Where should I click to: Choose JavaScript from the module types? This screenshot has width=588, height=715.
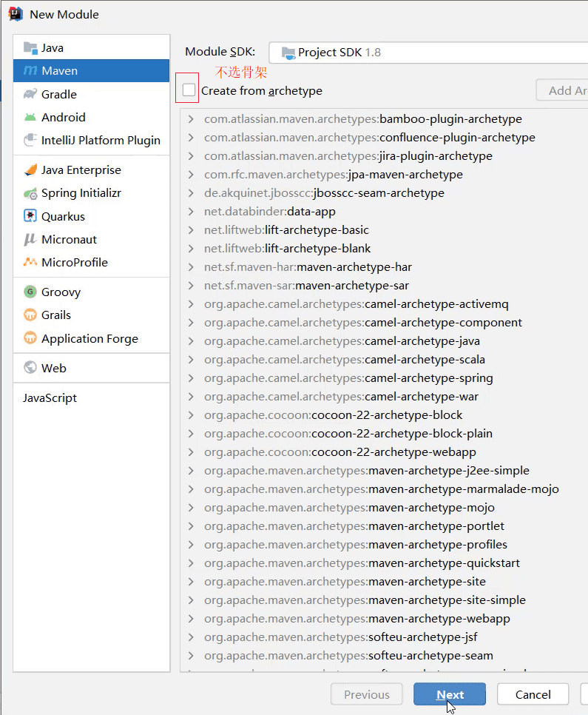tap(50, 398)
